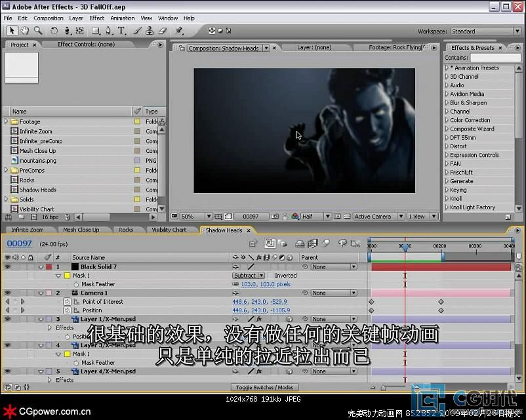Click the Motion Blur enable icon

click(325, 243)
